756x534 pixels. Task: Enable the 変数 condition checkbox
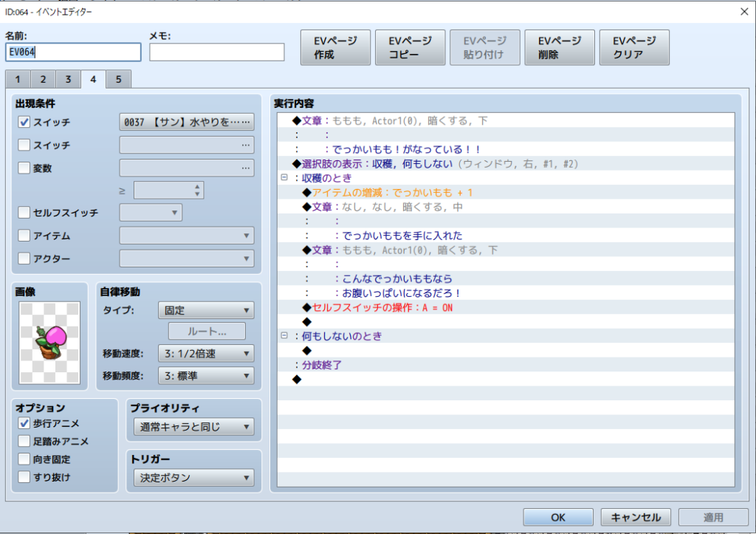[24, 168]
